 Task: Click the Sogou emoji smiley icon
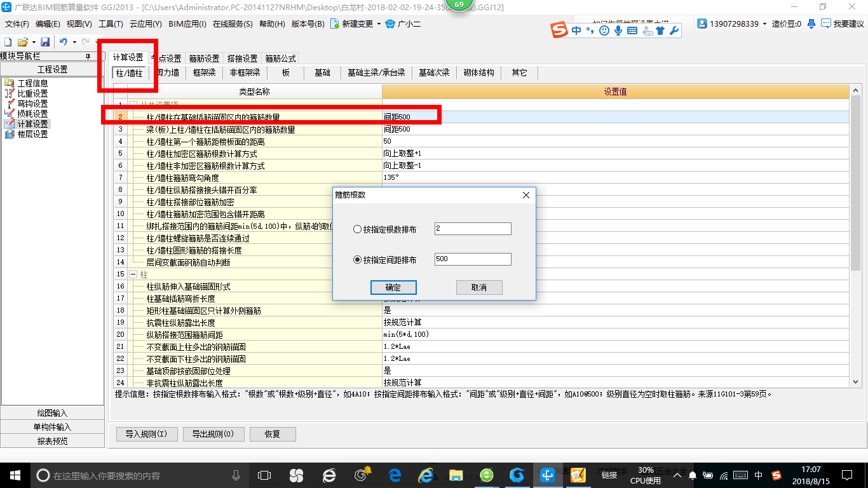[x=604, y=30]
